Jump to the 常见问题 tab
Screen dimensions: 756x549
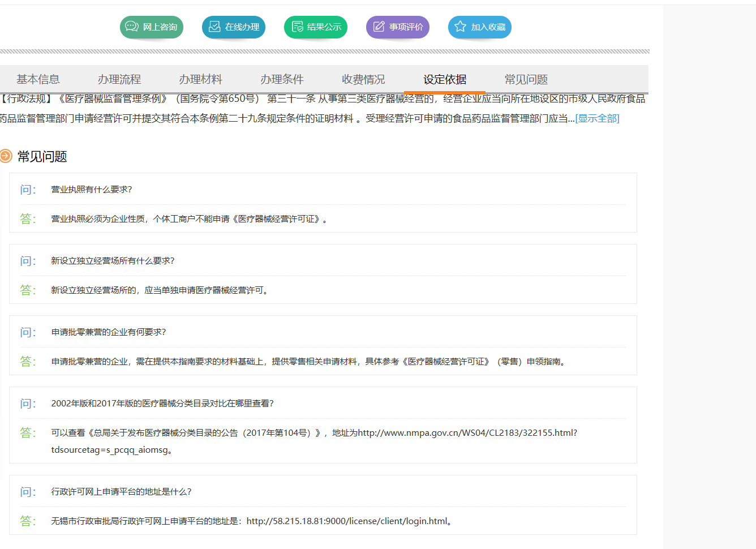[527, 79]
